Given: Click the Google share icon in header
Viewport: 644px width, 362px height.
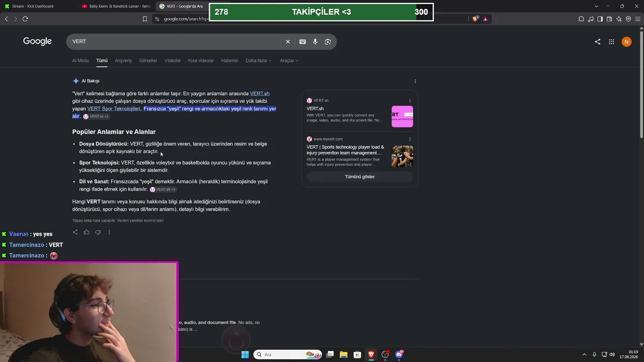Looking at the screenshot, I should pyautogui.click(x=598, y=42).
